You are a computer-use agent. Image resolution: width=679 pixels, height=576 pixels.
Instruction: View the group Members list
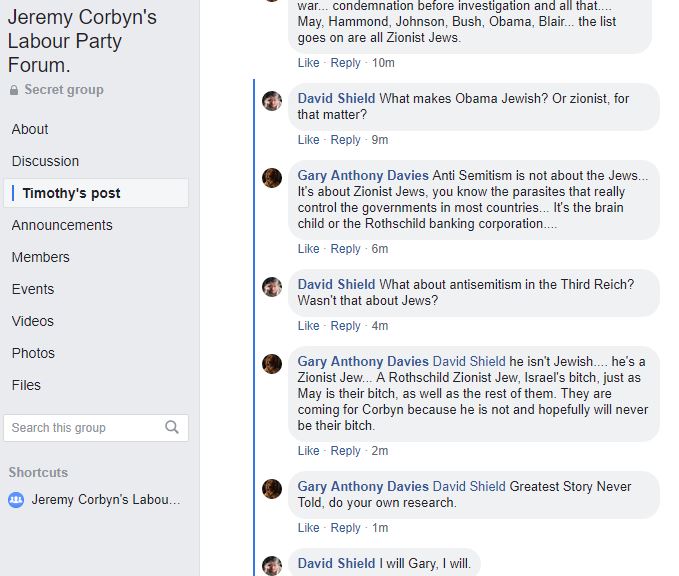[x=41, y=257]
